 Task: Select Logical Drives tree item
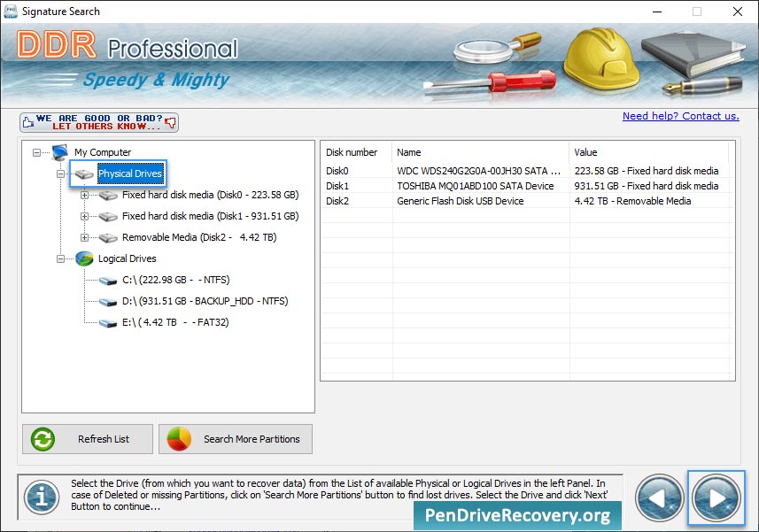point(128,258)
